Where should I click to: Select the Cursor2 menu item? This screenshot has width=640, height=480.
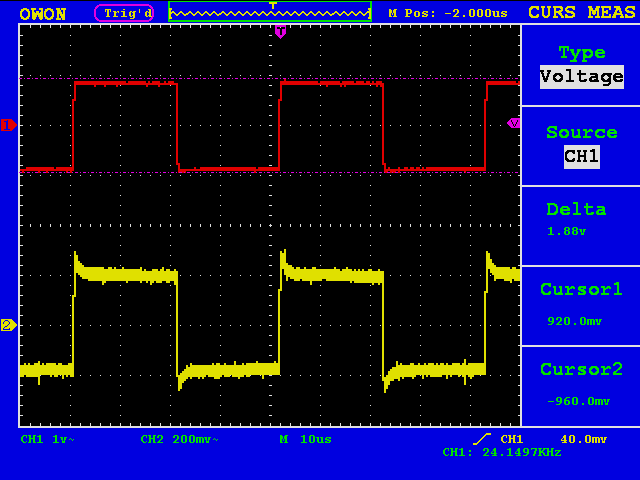click(x=581, y=386)
